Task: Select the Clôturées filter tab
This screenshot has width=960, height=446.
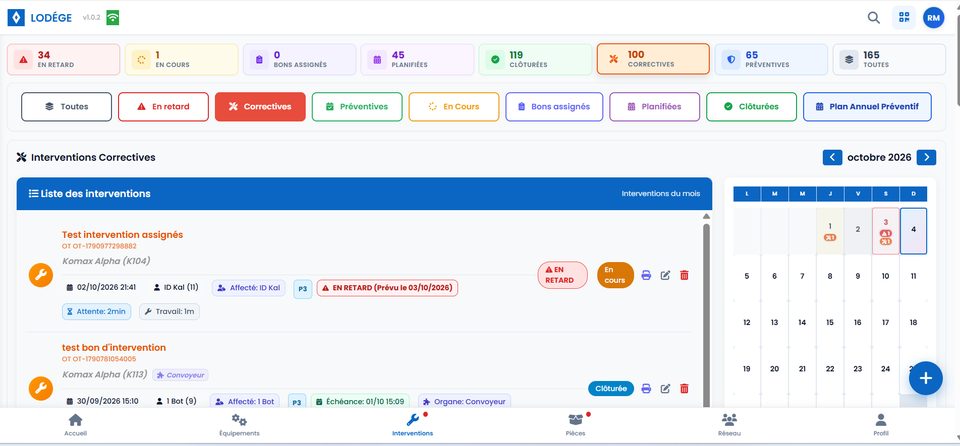Action: [x=751, y=107]
